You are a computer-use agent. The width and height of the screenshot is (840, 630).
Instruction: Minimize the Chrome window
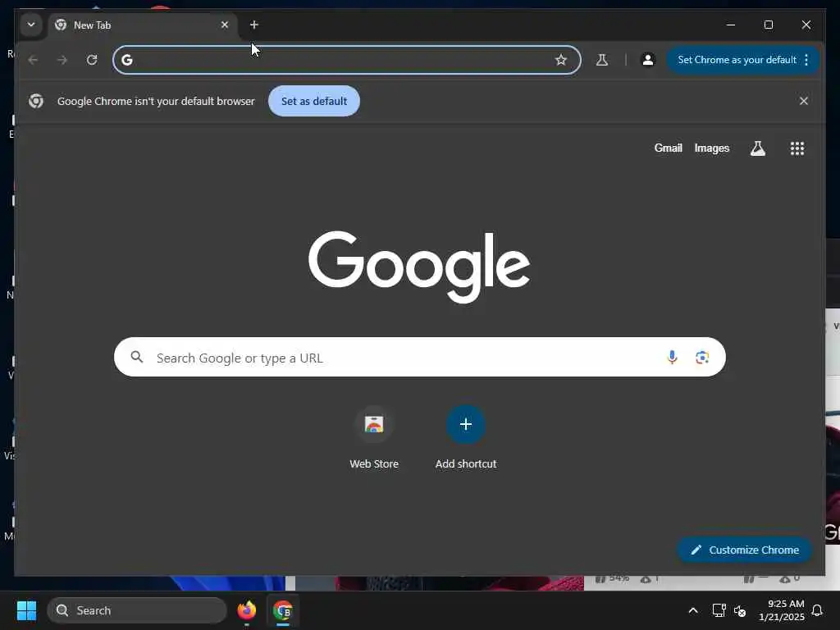pos(731,25)
